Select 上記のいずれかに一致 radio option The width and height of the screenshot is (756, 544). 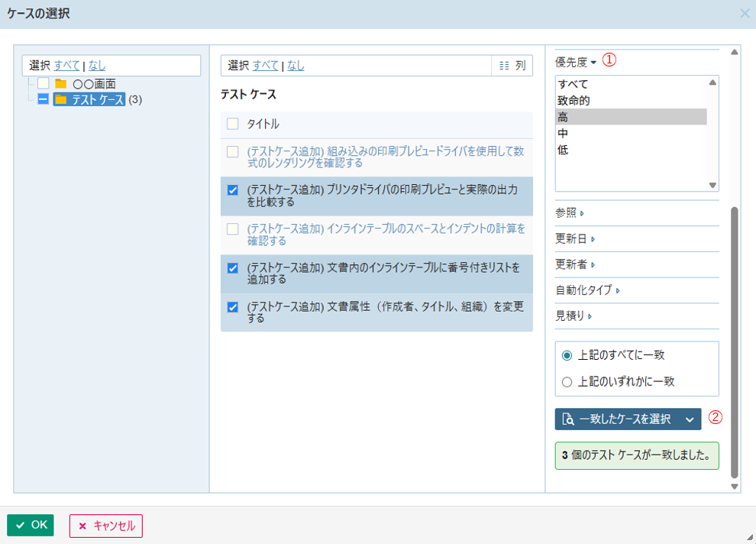(567, 381)
